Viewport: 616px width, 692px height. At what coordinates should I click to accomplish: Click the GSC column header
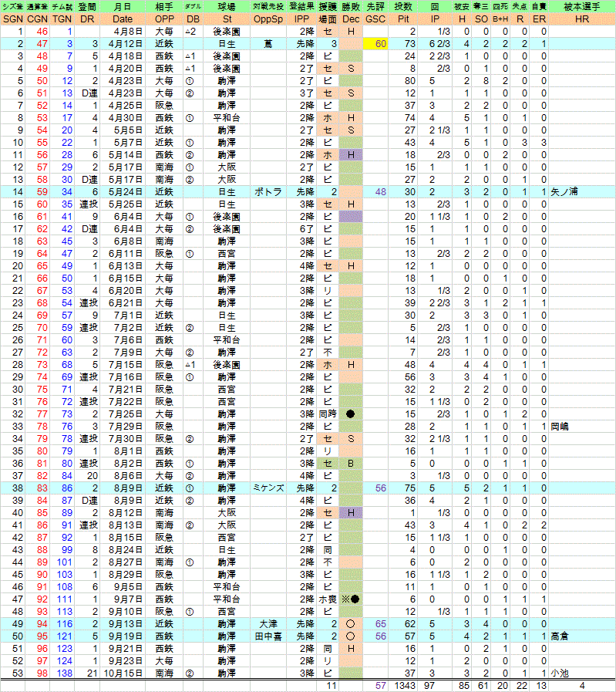pos(375,19)
